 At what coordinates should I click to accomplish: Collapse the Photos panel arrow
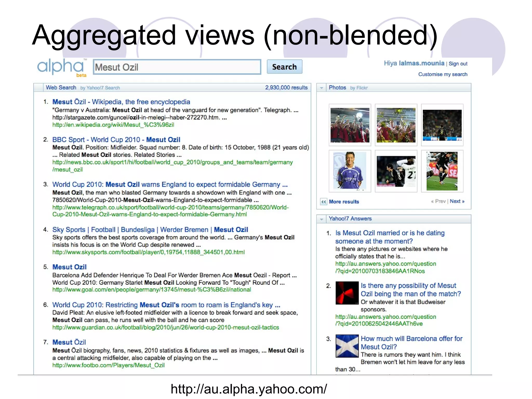(322, 88)
